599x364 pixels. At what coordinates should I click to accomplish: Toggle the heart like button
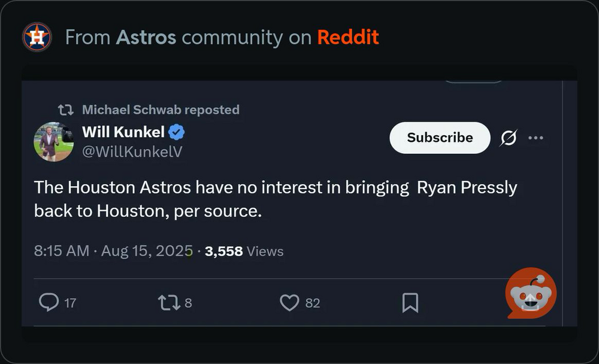[x=289, y=302]
